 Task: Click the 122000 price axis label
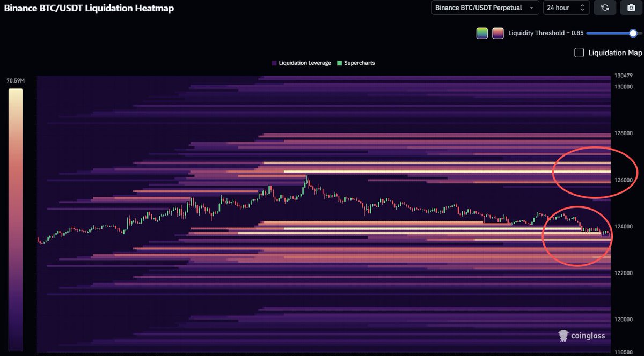coord(625,273)
